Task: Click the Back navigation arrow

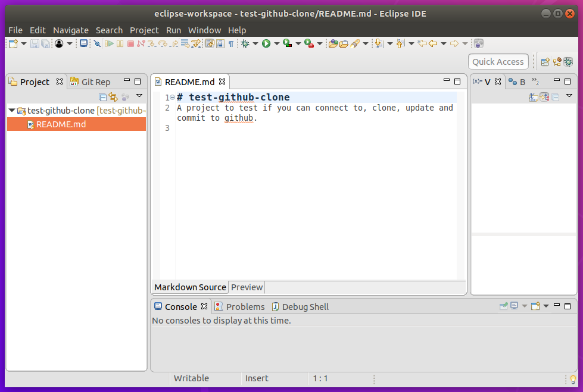Action: point(433,43)
